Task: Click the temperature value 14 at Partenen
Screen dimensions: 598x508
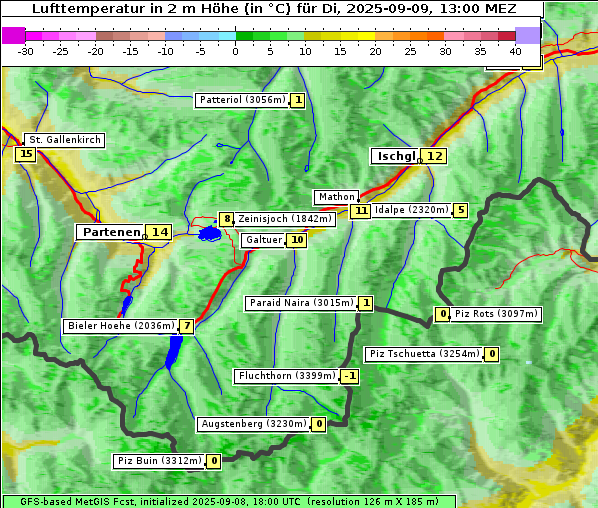Action: coord(160,232)
